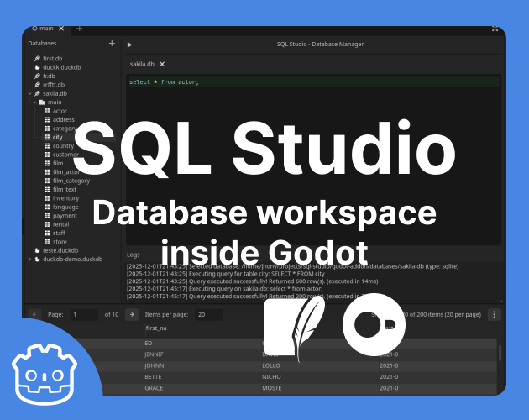This screenshot has width=529, height=420.
Task: Focus the Page number field
Action: click(84, 315)
